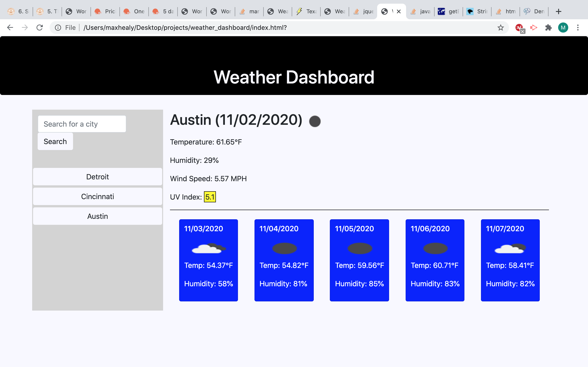Click the highlighted UV Index value 5.1
The width and height of the screenshot is (588, 367).
[210, 197]
